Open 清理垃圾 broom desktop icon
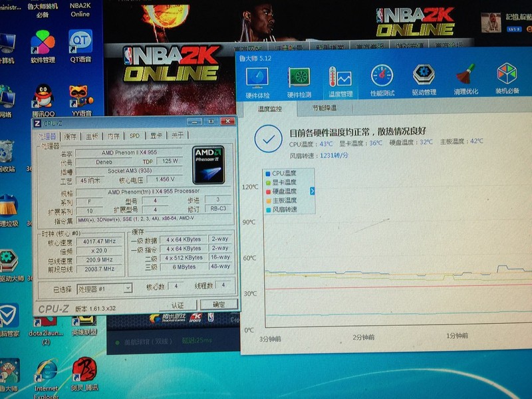Viewport: 532px width, 399px height. [x=9, y=210]
